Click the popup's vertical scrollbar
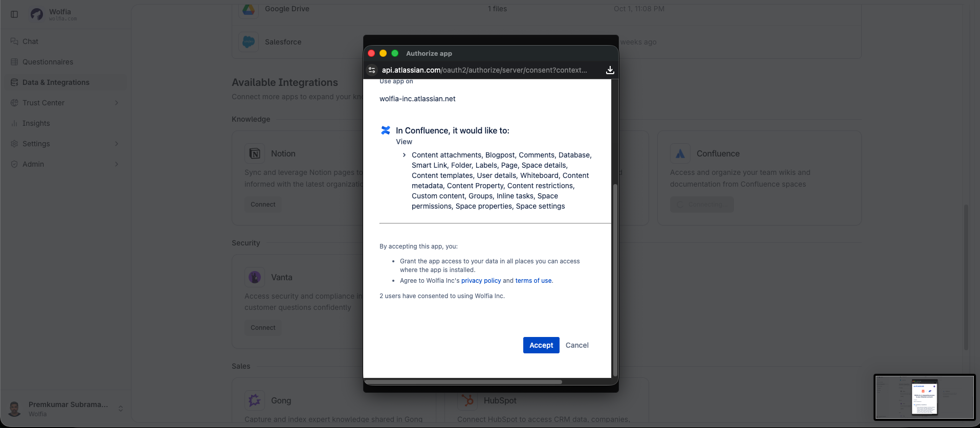This screenshot has width=980, height=428. coord(615,279)
